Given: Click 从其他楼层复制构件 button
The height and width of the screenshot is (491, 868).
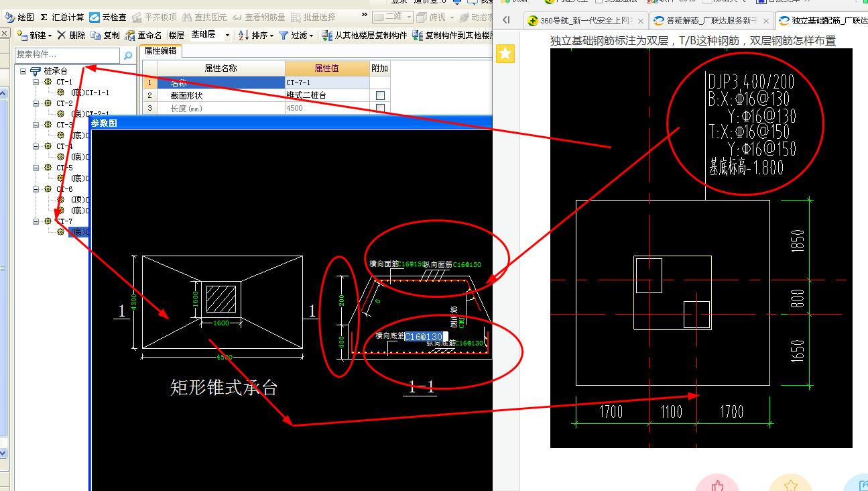Looking at the screenshot, I should pyautogui.click(x=364, y=35).
